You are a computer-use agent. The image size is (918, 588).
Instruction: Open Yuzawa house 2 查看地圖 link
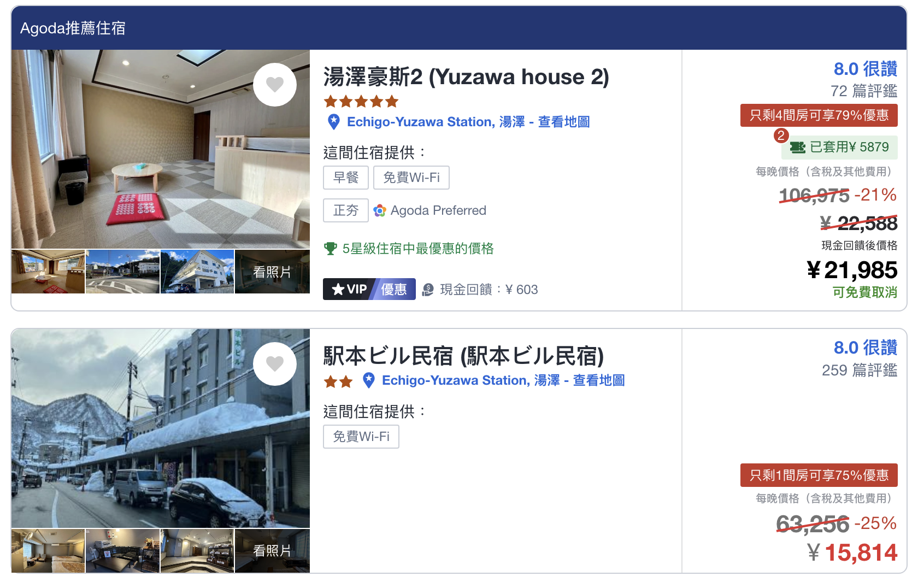(x=564, y=122)
